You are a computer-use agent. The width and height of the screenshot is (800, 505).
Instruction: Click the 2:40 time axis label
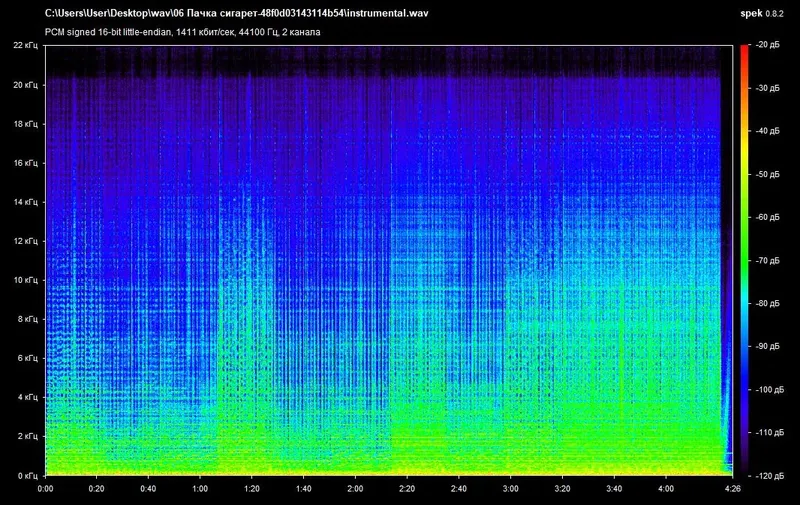[x=459, y=489]
